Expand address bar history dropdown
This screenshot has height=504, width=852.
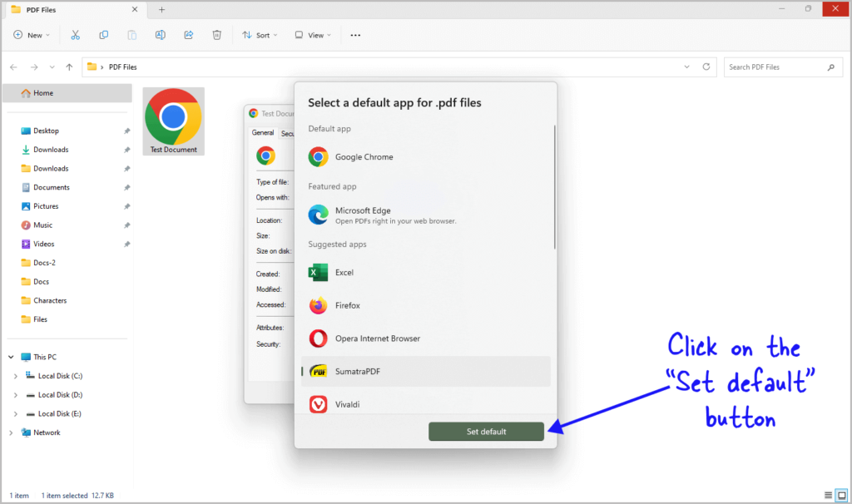click(686, 67)
